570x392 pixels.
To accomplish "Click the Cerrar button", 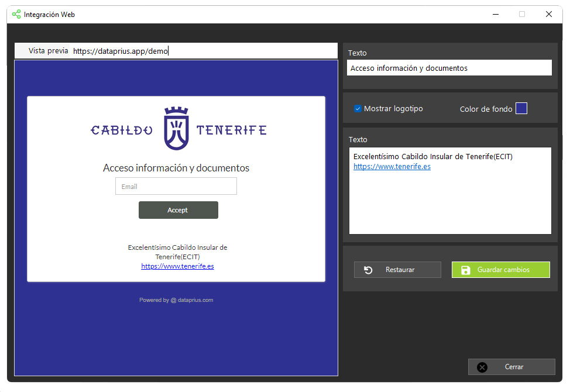I will (511, 367).
